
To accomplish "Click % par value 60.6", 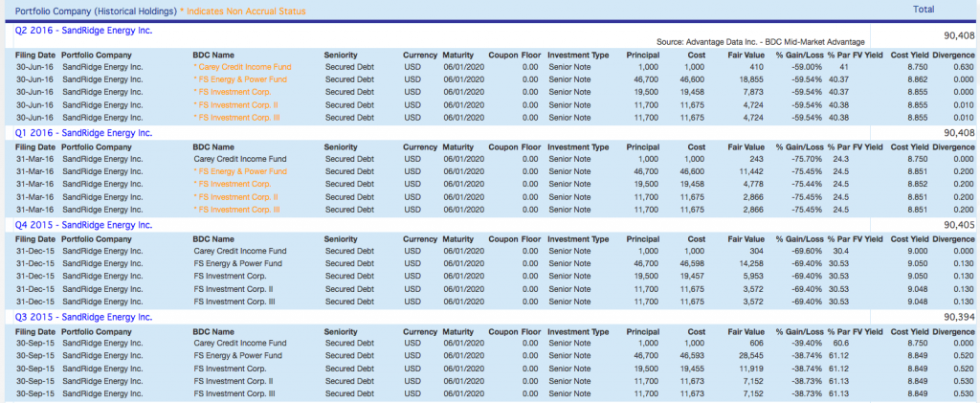I will coord(841,343).
